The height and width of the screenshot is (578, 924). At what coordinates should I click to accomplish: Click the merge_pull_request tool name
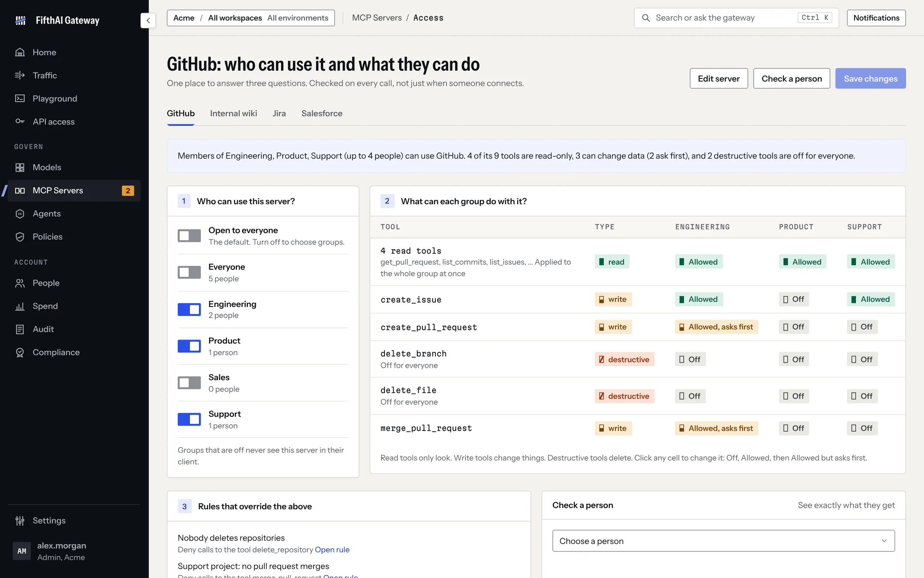tap(426, 428)
